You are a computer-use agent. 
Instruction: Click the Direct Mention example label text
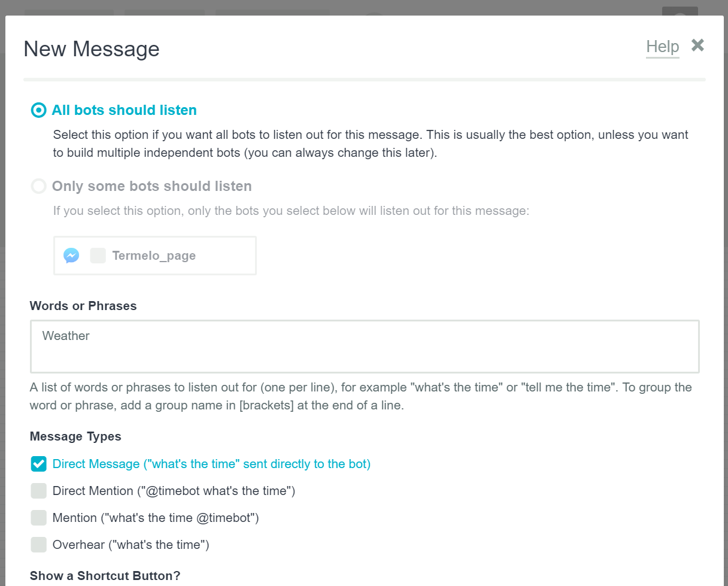174,491
